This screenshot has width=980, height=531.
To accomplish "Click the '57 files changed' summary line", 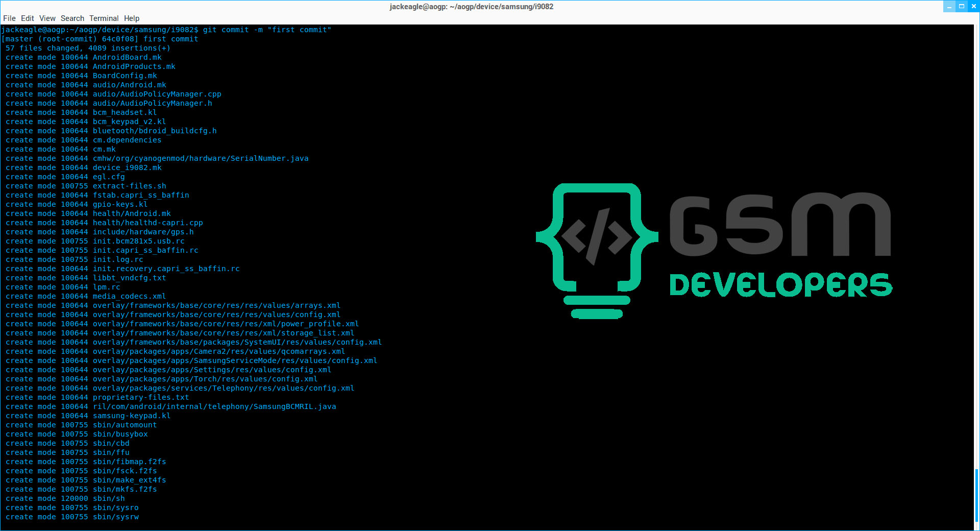I will pos(88,48).
